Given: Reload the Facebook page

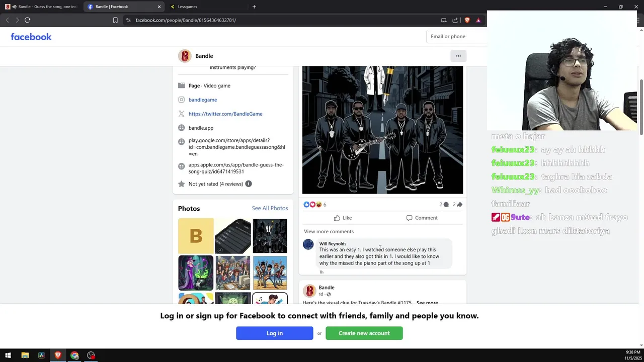Looking at the screenshot, I should coord(28,20).
